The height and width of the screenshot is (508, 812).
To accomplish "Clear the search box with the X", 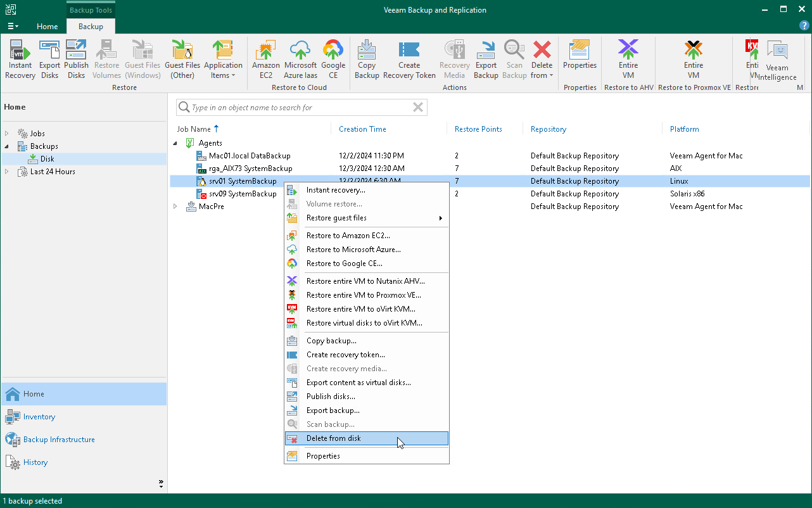I will (417, 107).
